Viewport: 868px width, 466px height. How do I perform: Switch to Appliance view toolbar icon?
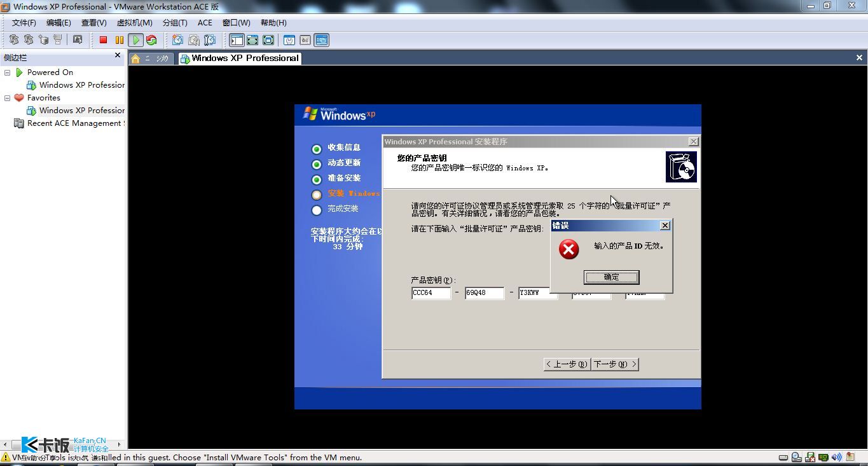[305, 40]
